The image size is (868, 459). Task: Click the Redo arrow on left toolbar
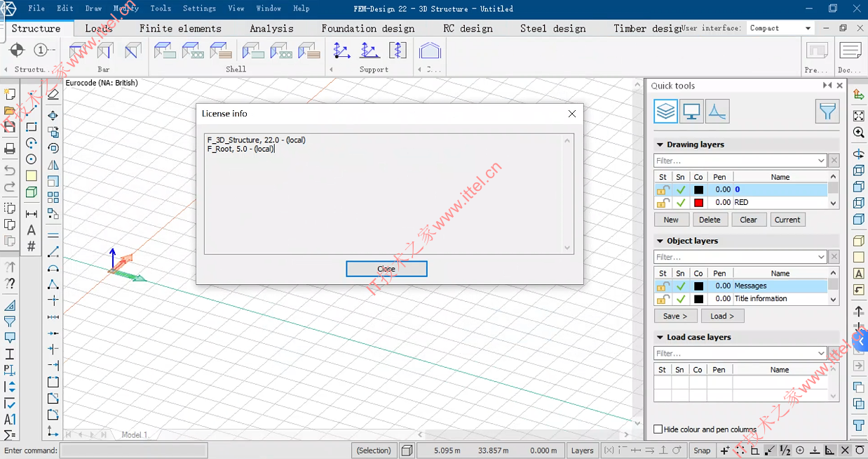[x=10, y=187]
